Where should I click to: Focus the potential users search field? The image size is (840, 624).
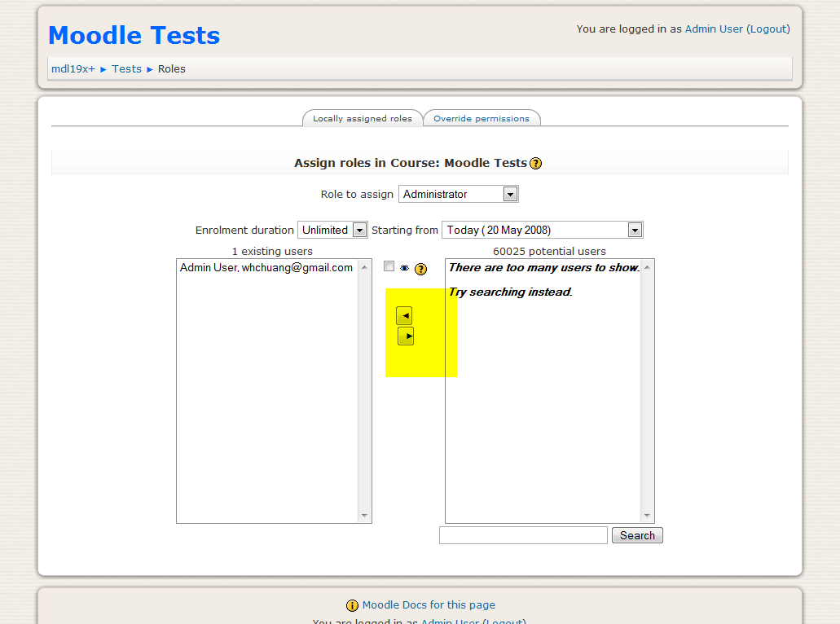[x=523, y=535]
